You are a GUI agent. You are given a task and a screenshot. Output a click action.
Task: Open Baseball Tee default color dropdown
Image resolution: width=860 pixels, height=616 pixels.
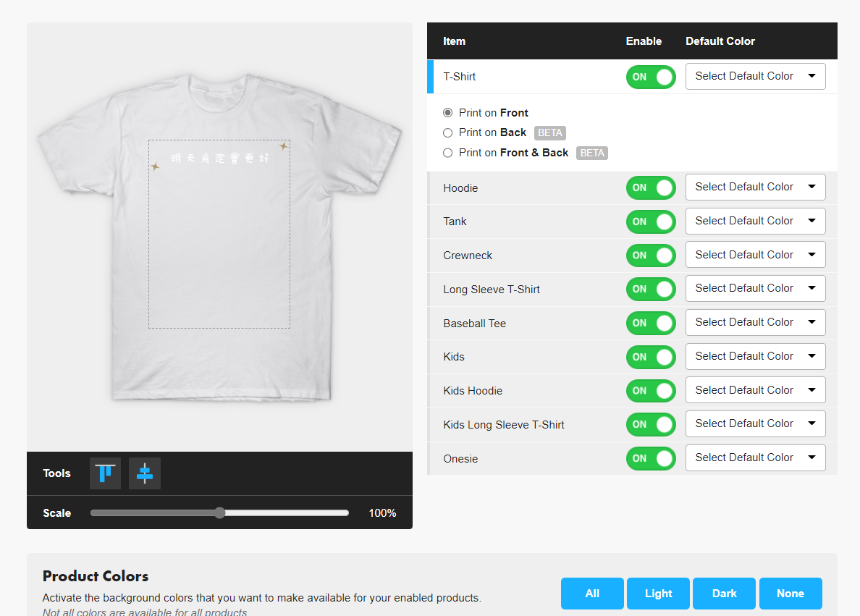click(755, 323)
